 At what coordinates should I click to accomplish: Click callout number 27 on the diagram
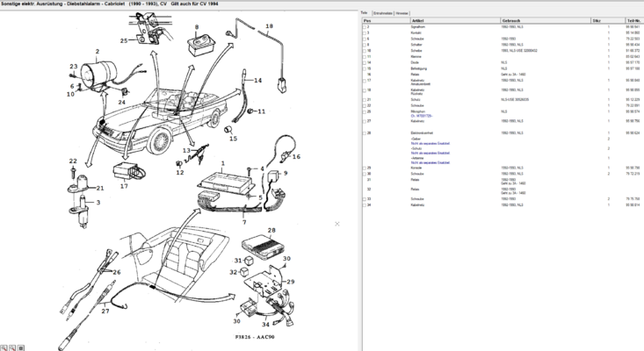click(105, 312)
